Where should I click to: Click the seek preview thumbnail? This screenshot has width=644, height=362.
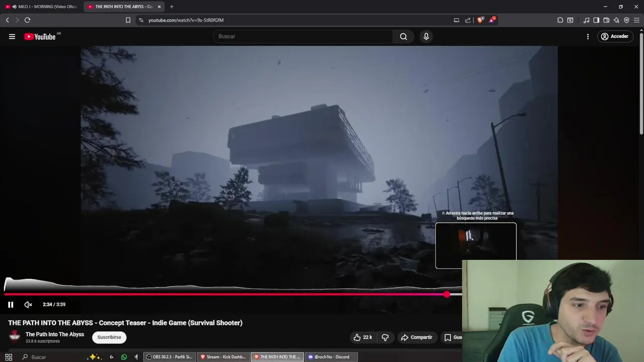pos(475,245)
